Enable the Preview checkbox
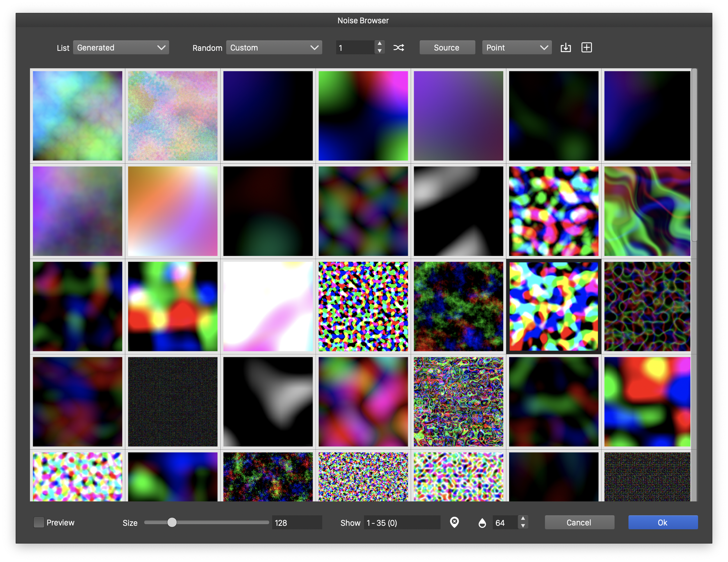The width and height of the screenshot is (728, 562). point(39,522)
